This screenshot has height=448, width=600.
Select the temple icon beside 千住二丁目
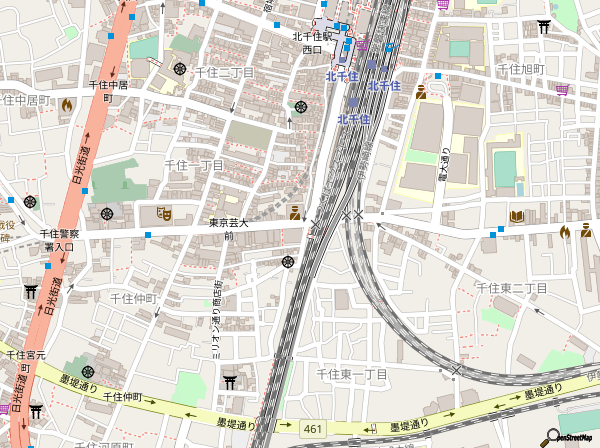pos(179,69)
